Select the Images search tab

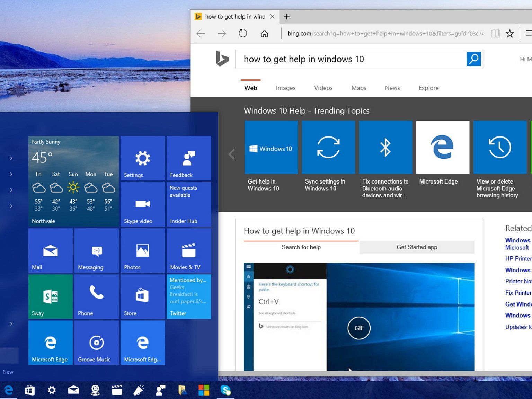tap(286, 88)
